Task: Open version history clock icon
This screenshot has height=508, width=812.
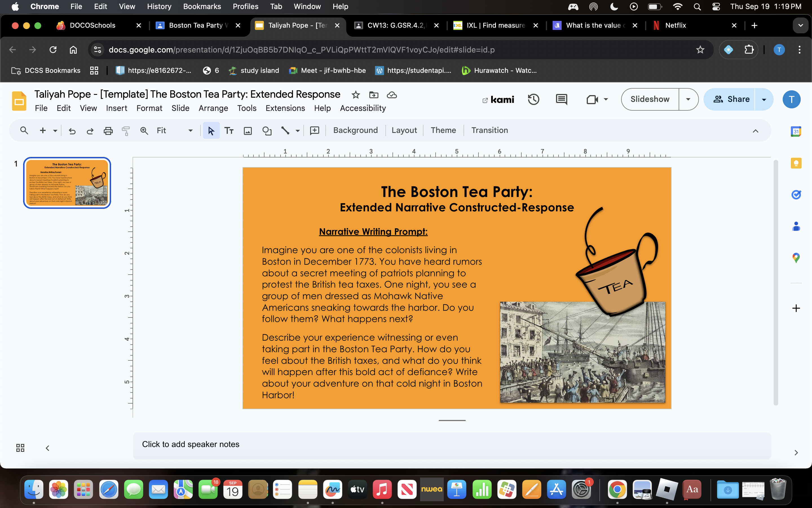Action: [533, 99]
